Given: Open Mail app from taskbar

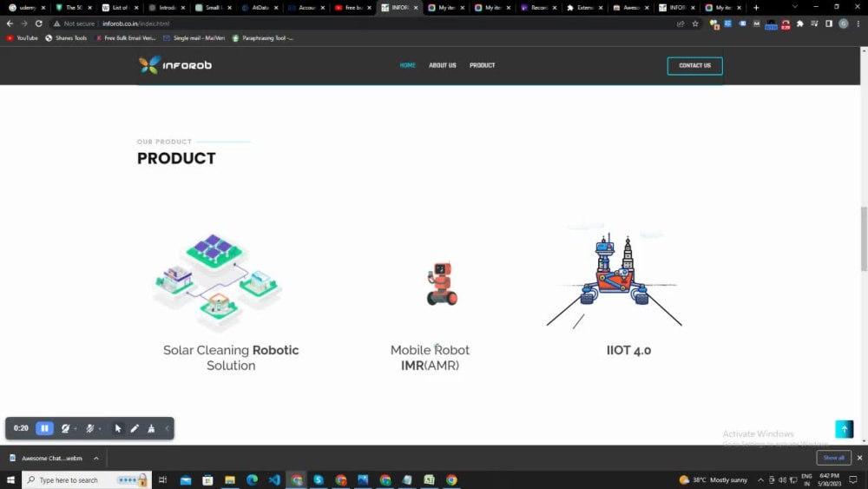Looking at the screenshot, I should (186, 479).
